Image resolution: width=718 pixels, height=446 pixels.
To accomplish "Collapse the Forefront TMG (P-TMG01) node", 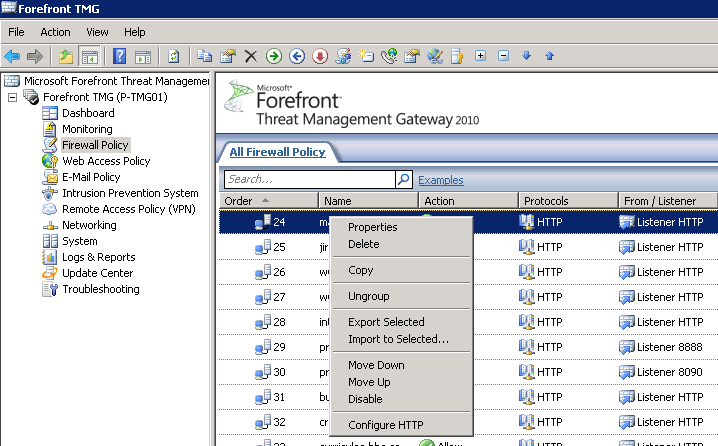I will (x=12, y=97).
